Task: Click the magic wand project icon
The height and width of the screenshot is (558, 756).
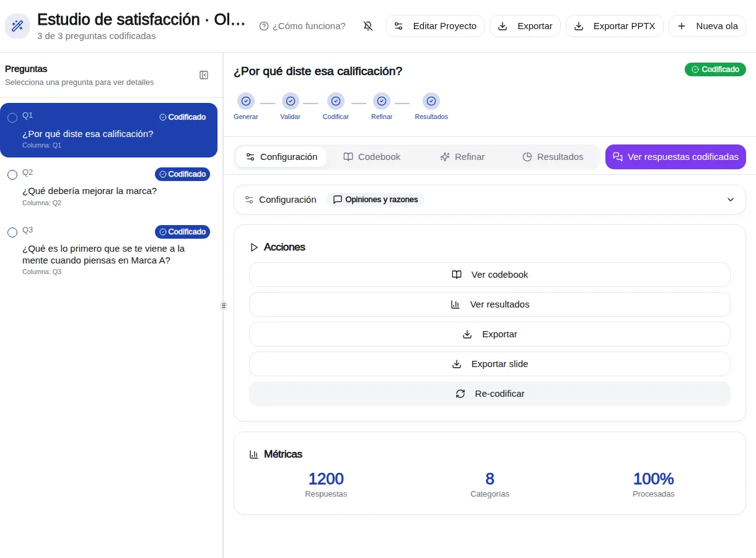Action: tap(17, 26)
